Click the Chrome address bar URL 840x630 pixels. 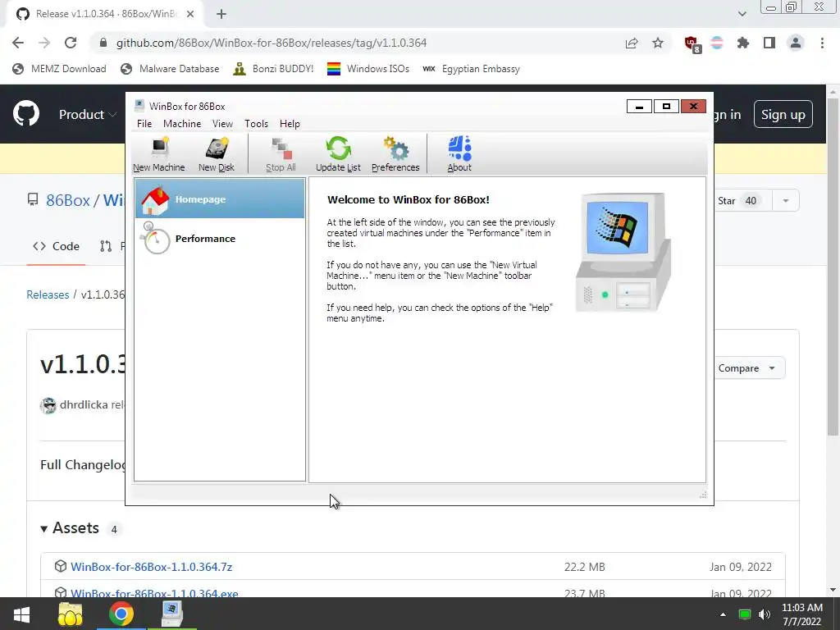[x=271, y=43]
